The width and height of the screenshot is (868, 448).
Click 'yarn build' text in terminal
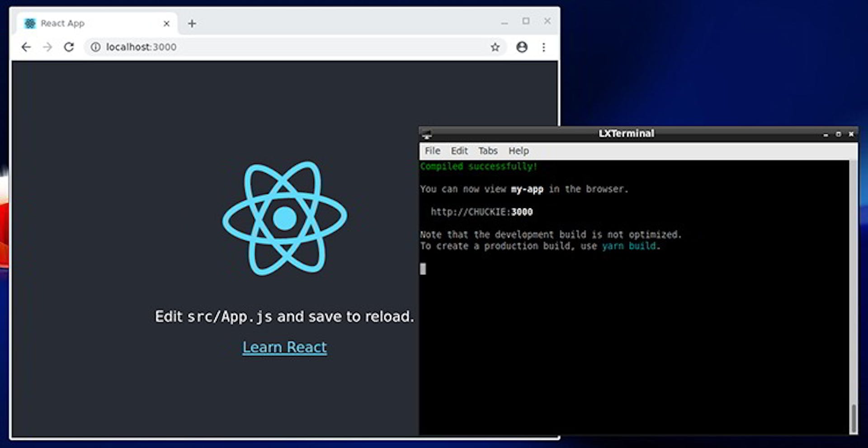tap(629, 246)
